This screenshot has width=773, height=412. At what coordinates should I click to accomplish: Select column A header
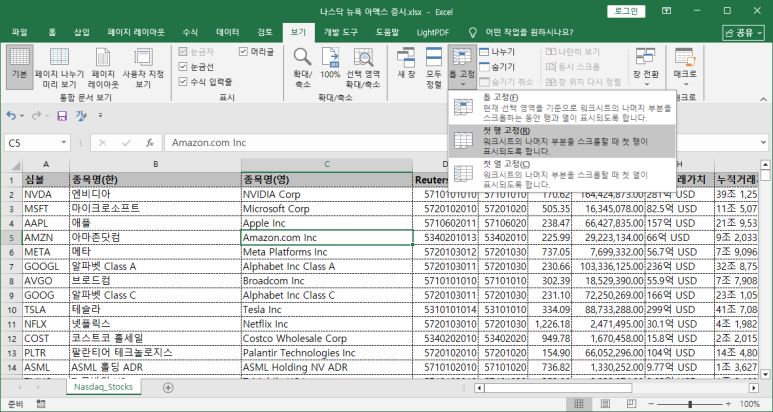point(46,165)
